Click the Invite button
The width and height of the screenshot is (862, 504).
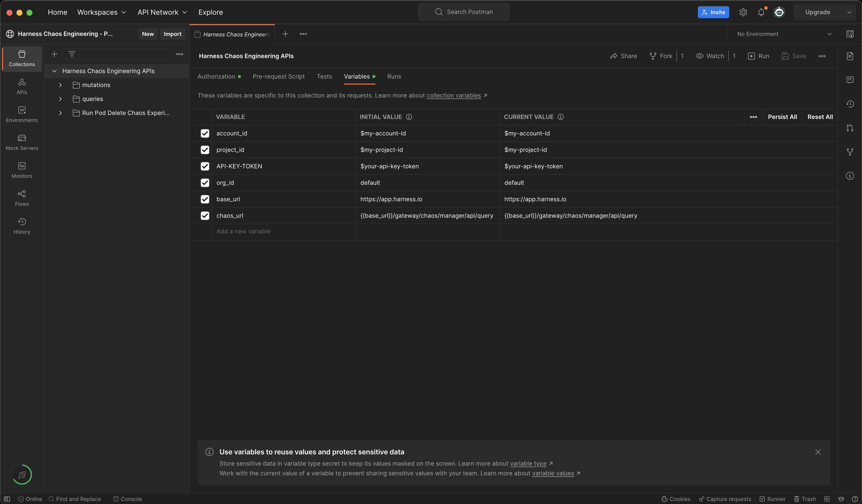pyautogui.click(x=713, y=12)
